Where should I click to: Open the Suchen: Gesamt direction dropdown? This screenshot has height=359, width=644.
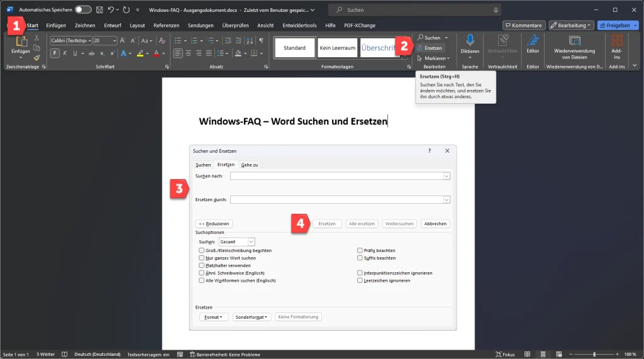pyautogui.click(x=251, y=242)
